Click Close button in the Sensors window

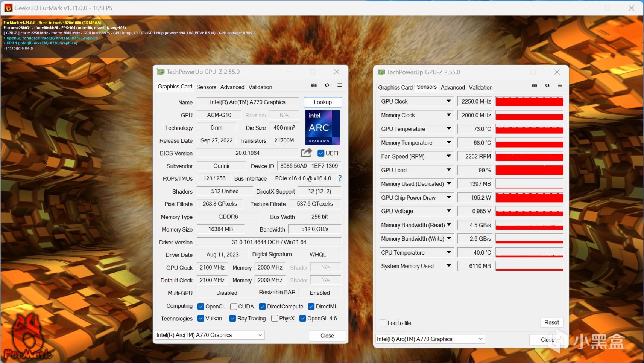(x=548, y=340)
